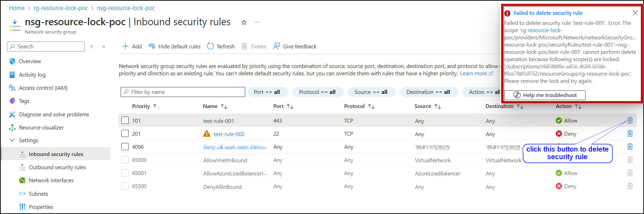Open Outbound security rules page
This screenshot has width=644, height=214.
[x=57, y=167]
